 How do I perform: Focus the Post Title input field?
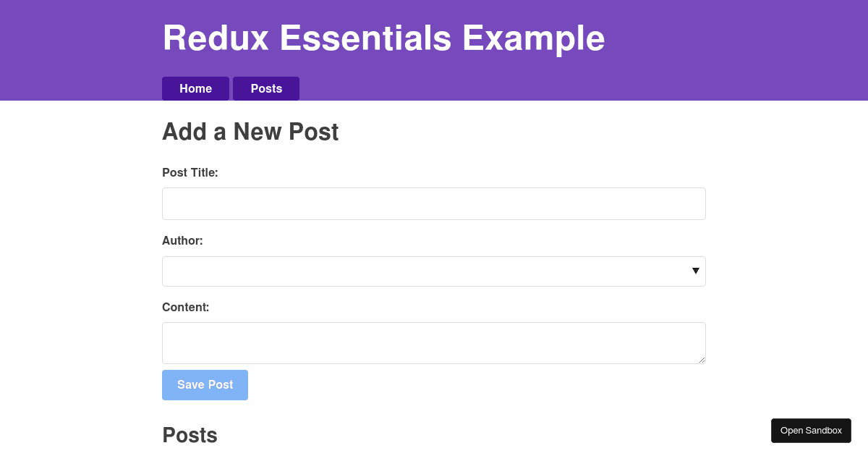433,203
